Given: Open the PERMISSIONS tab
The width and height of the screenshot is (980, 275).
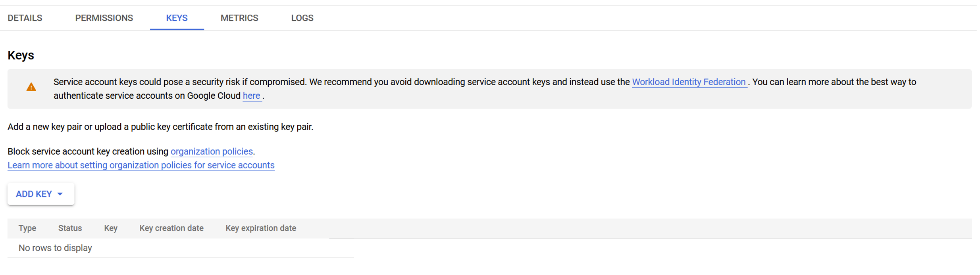Looking at the screenshot, I should click(x=104, y=18).
